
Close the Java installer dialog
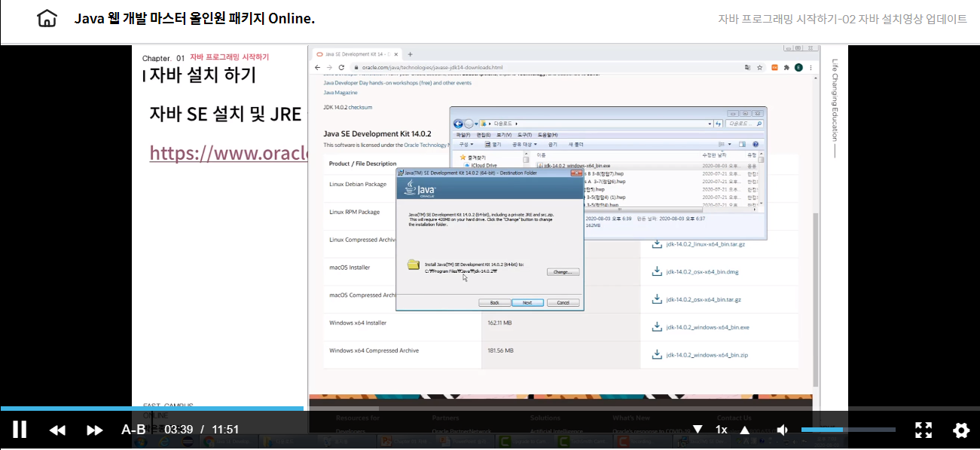pyautogui.click(x=577, y=173)
